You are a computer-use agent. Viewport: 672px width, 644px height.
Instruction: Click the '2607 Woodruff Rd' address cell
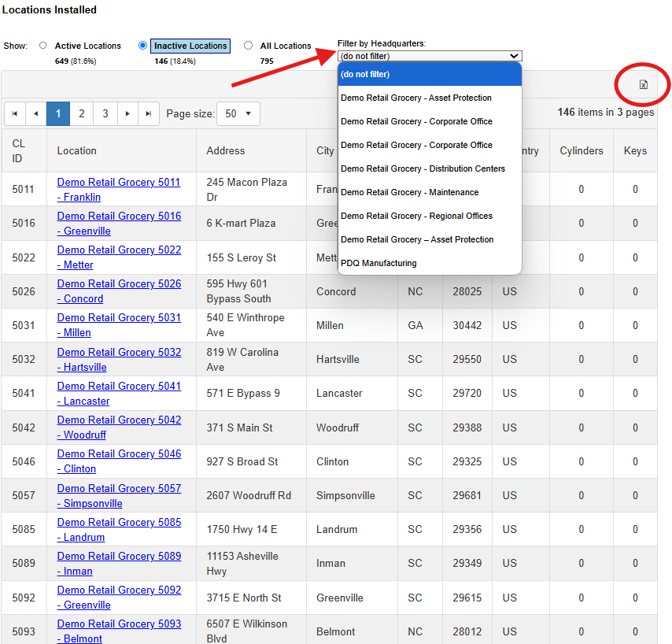tap(251, 496)
